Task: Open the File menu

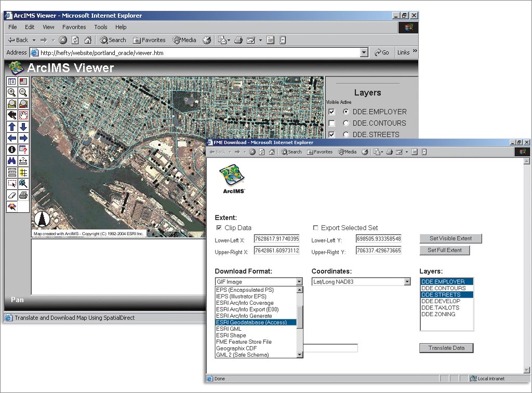Action: 12,27
